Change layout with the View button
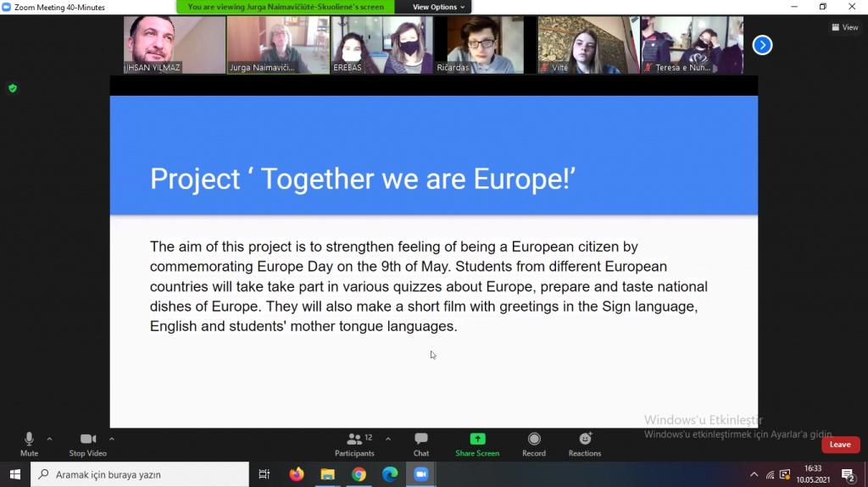Viewport: 868px width, 487px height. pos(845,27)
